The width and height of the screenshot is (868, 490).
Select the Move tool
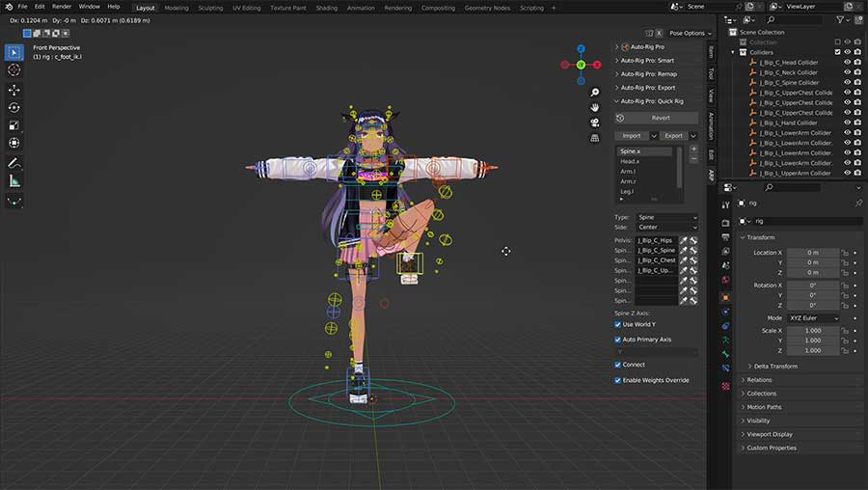click(14, 90)
